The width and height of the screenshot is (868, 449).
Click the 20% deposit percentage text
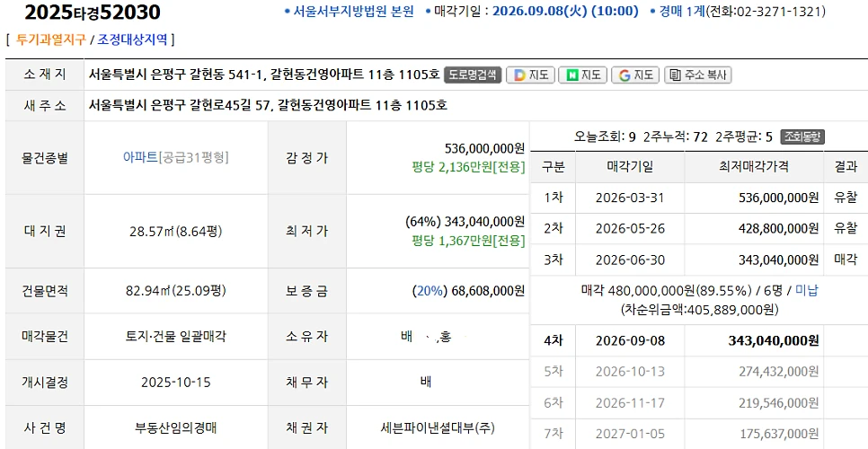(x=430, y=291)
